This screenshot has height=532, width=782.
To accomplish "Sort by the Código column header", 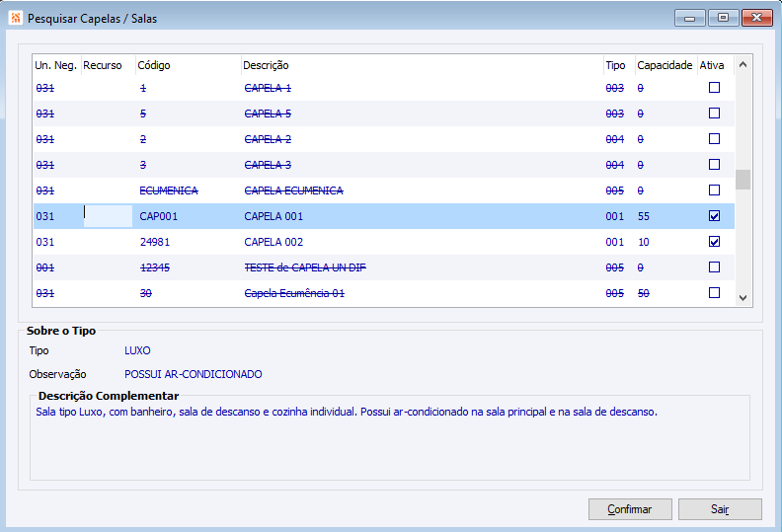I will tap(188, 65).
